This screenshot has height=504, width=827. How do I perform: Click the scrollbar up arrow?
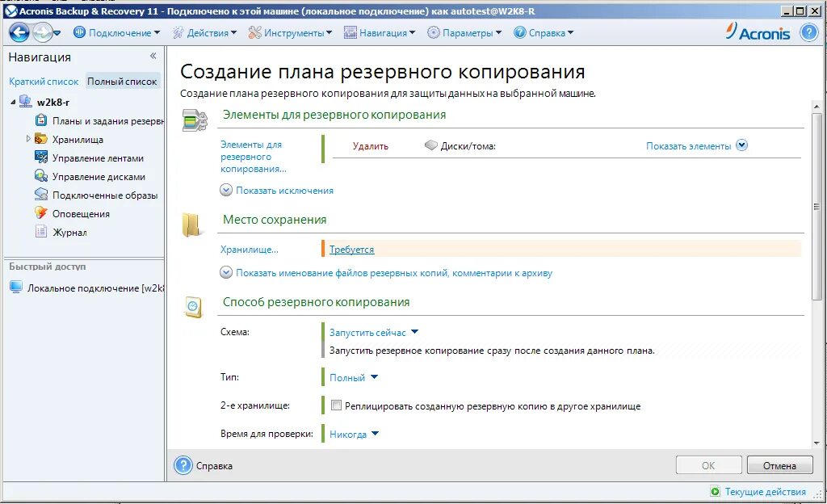(817, 107)
